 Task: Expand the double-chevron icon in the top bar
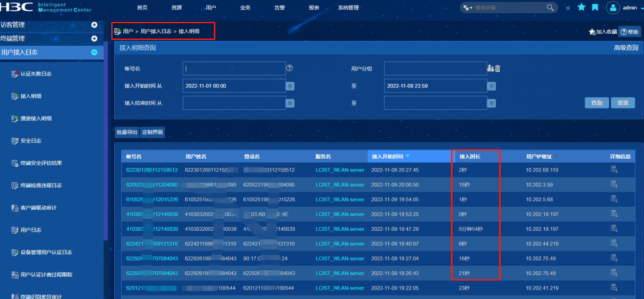pyautogui.click(x=568, y=8)
